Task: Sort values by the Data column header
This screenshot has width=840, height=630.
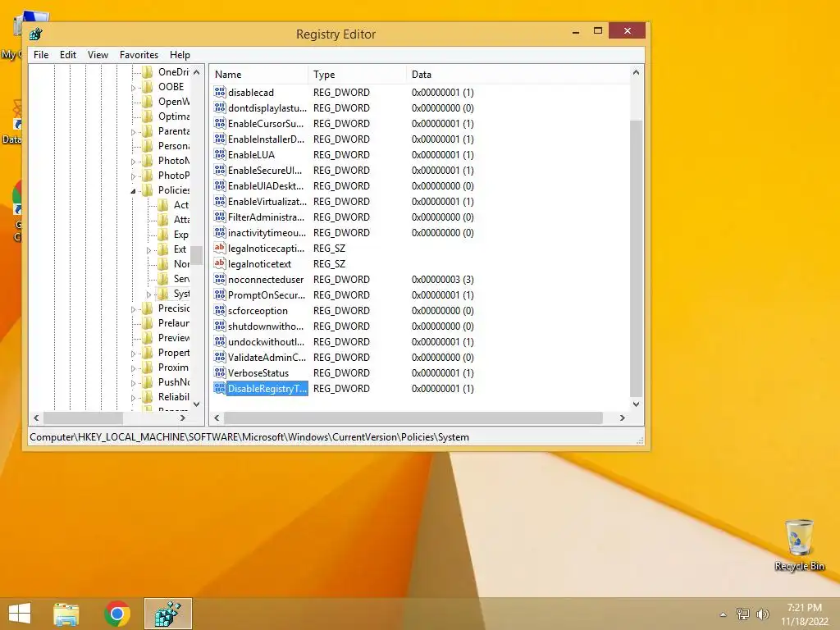Action: click(517, 75)
